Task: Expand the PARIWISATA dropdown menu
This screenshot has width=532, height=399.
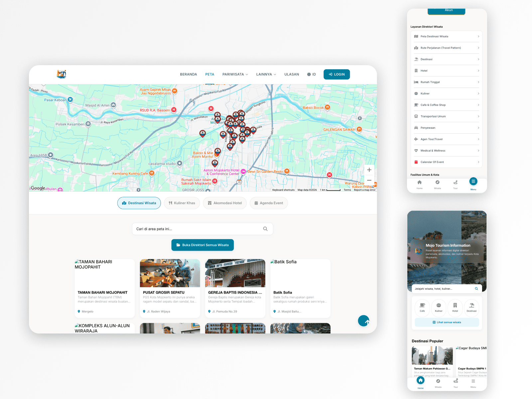Action: (x=235, y=74)
